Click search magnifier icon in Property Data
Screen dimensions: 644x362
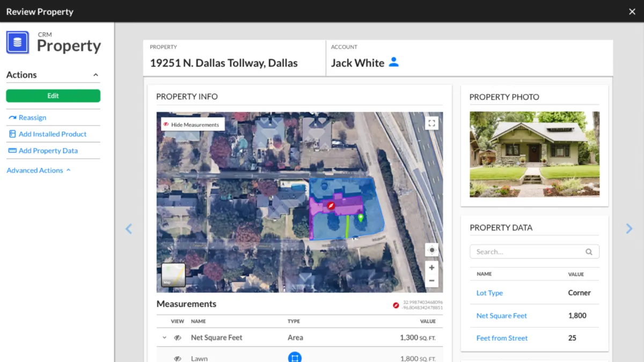pos(589,252)
